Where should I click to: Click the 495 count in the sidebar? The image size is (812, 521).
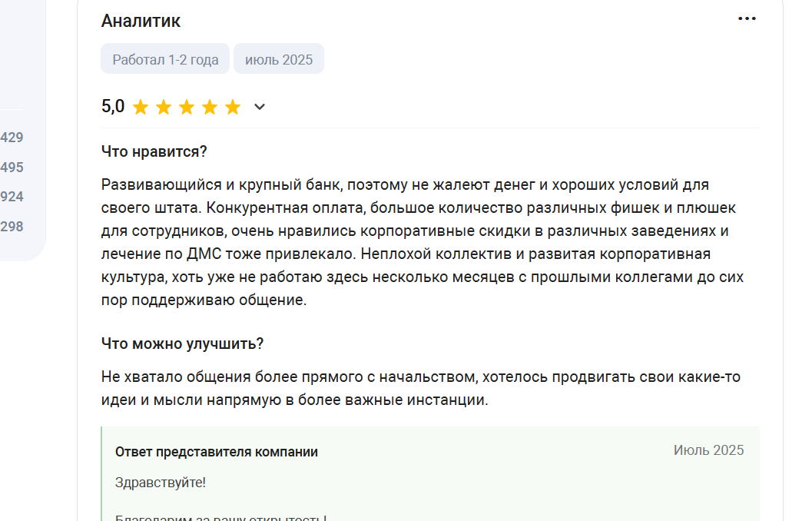tap(12, 168)
